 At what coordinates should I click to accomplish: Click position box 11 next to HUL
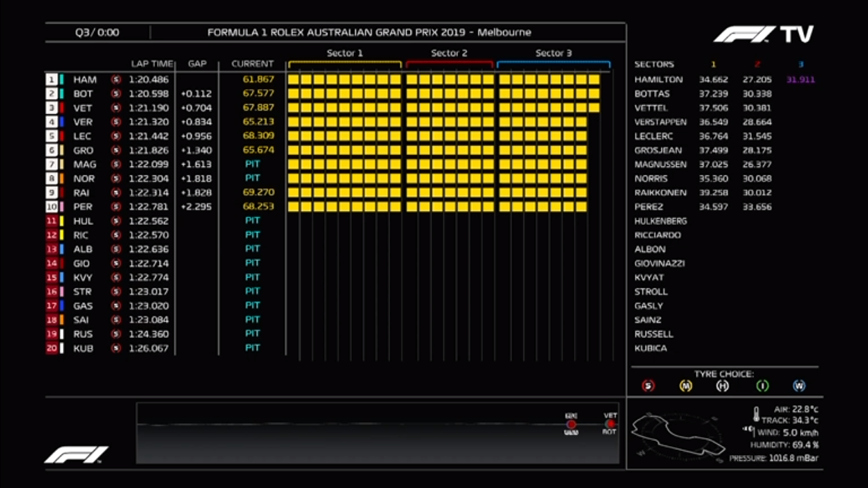[x=51, y=220]
